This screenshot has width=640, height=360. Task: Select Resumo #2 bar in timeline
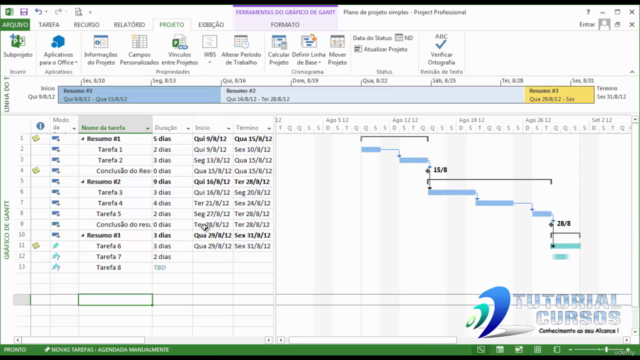click(x=373, y=95)
